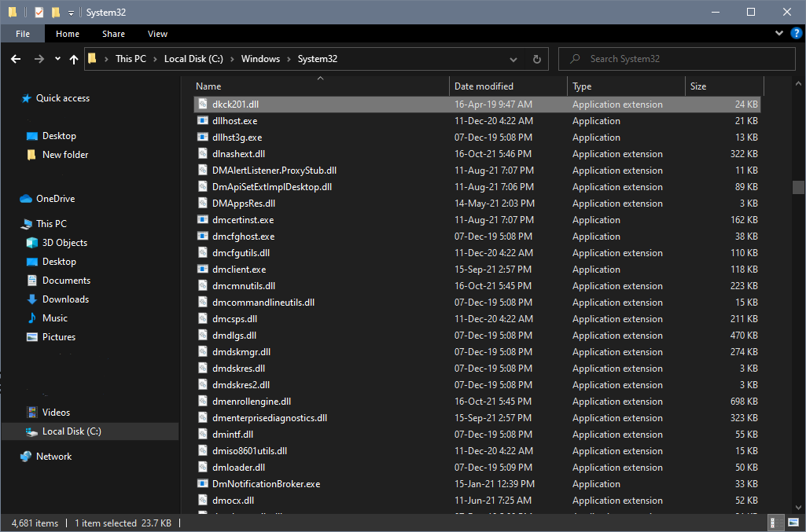Screen dimensions: 806x532
Task: Click the DMAppsRes.dll file icon
Action: 203,203
